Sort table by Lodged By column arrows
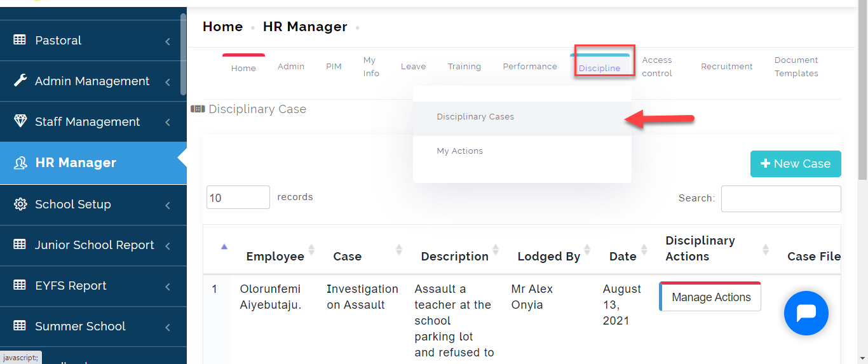The height and width of the screenshot is (364, 868). [x=587, y=250]
